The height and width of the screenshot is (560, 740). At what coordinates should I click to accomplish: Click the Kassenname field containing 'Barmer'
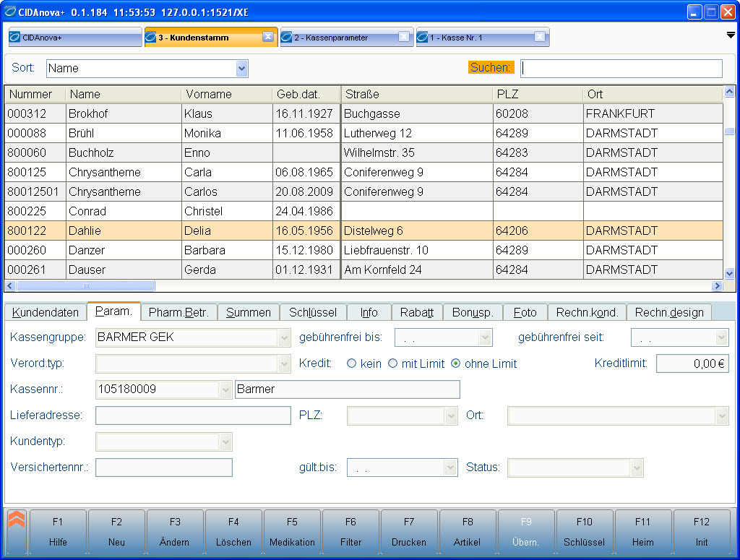pos(348,389)
